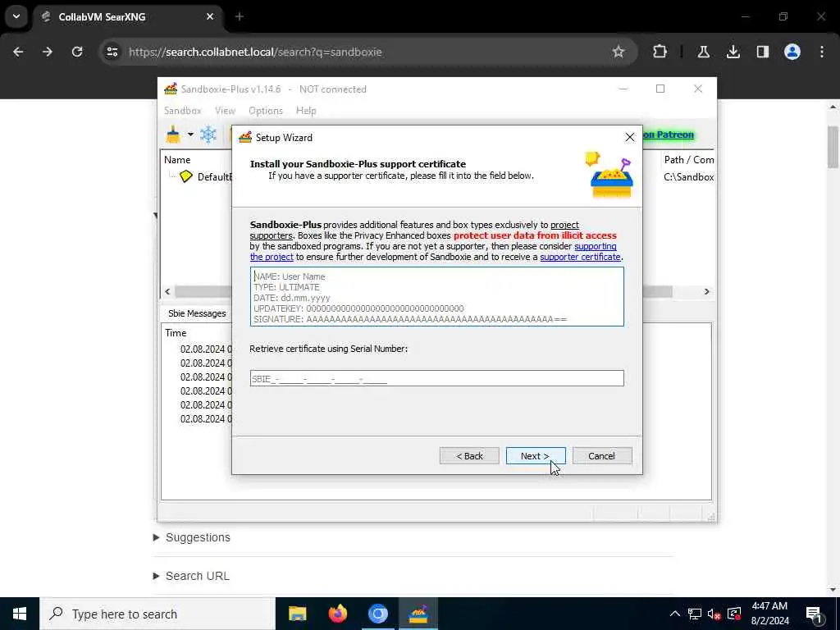Screen dimensions: 840x630
Task: Go back in the browser
Action: [x=18, y=52]
